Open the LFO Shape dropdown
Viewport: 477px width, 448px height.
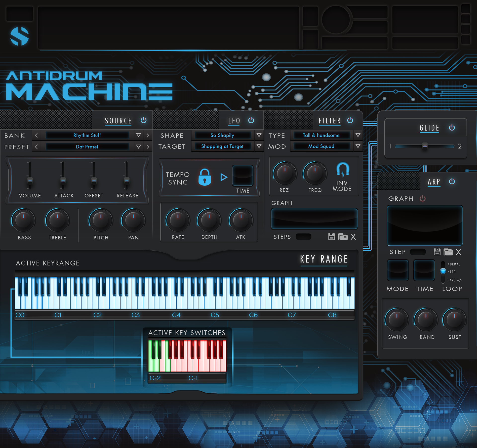click(259, 135)
